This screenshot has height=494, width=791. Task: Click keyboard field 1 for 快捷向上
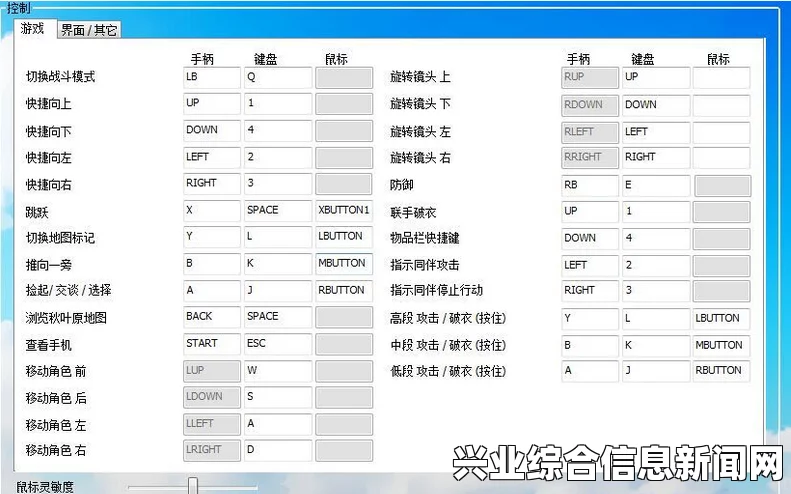[x=278, y=104]
